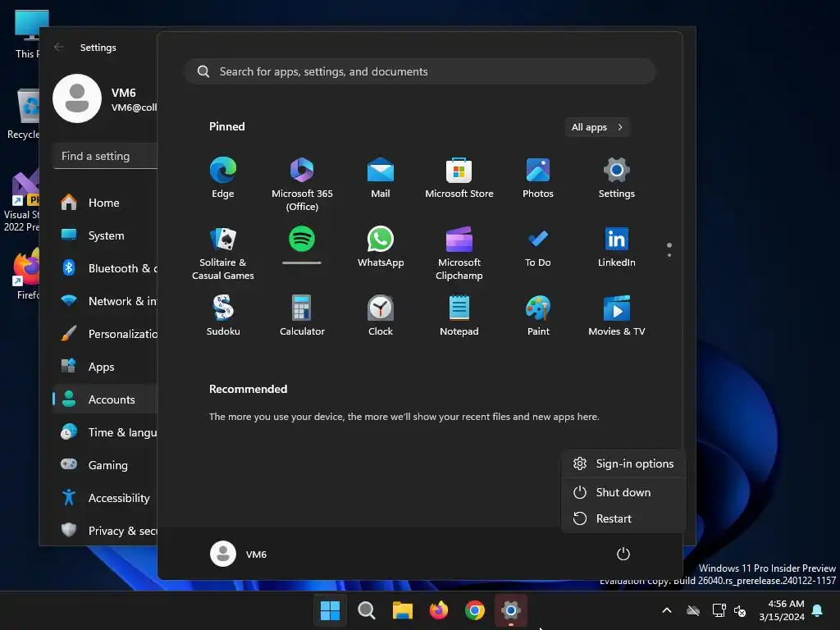Open Microsoft Clipchamp
Screen dimensions: 840x630
pyautogui.click(x=459, y=253)
